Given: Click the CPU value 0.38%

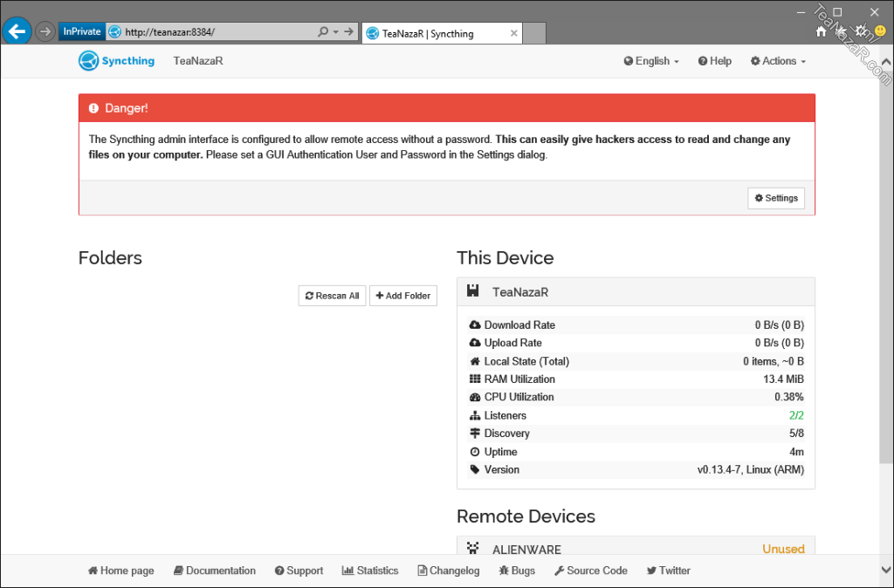Looking at the screenshot, I should coord(789,397).
